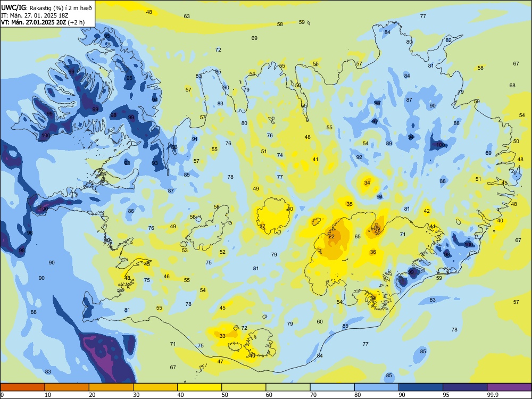Click the map value '86' over the western bay
Screen dimensions: 532x399
131,211
